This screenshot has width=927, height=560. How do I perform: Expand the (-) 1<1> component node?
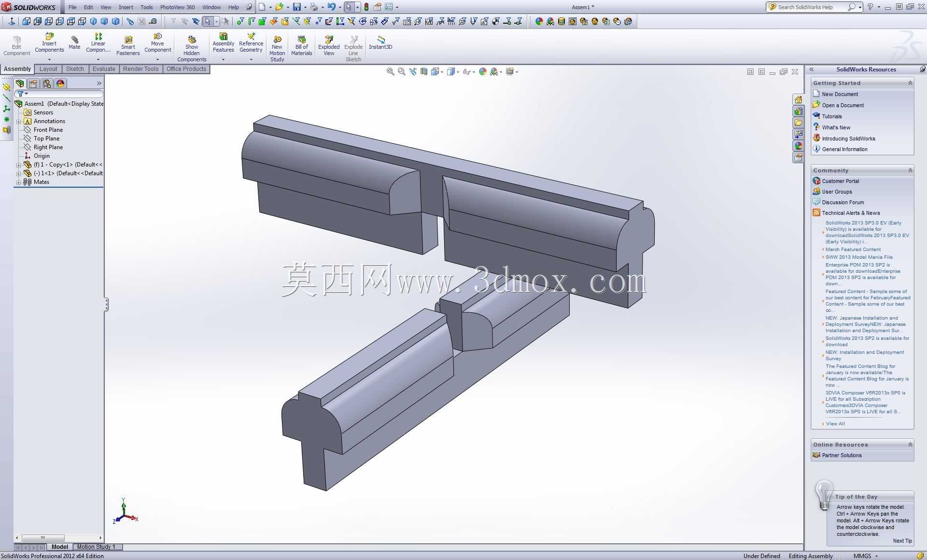pos(18,173)
